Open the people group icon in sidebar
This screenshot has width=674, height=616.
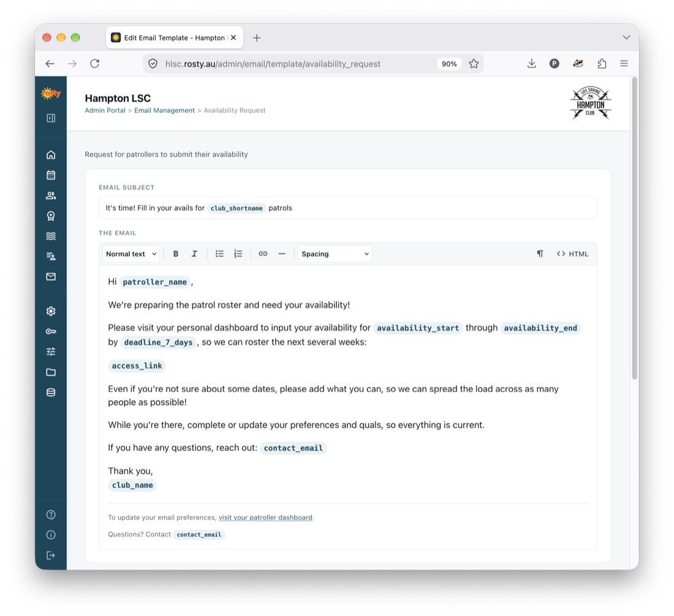(x=51, y=196)
